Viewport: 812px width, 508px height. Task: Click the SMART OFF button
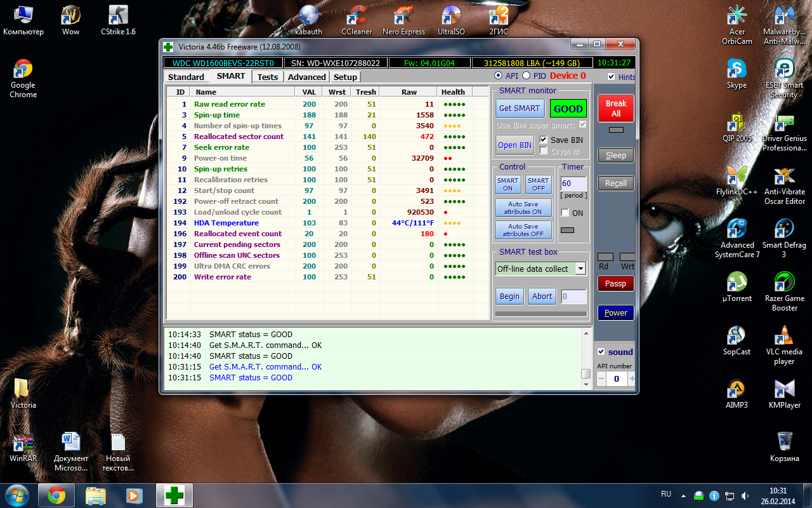click(x=539, y=184)
